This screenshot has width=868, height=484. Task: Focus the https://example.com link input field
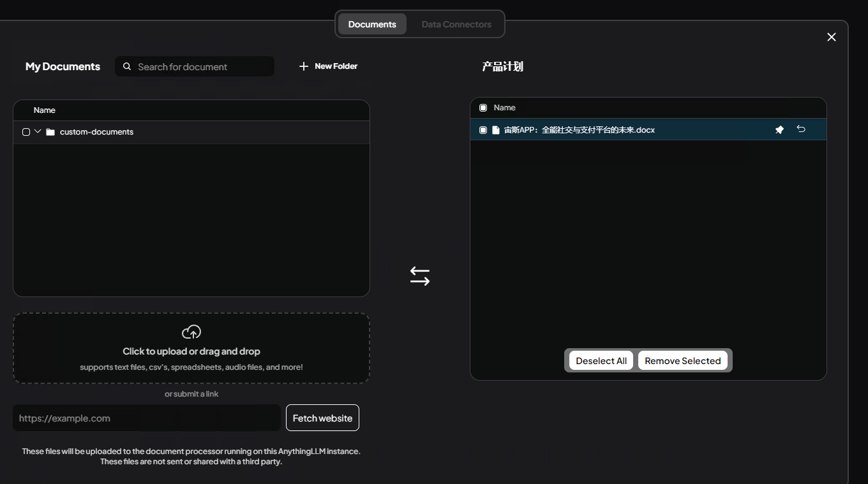147,418
